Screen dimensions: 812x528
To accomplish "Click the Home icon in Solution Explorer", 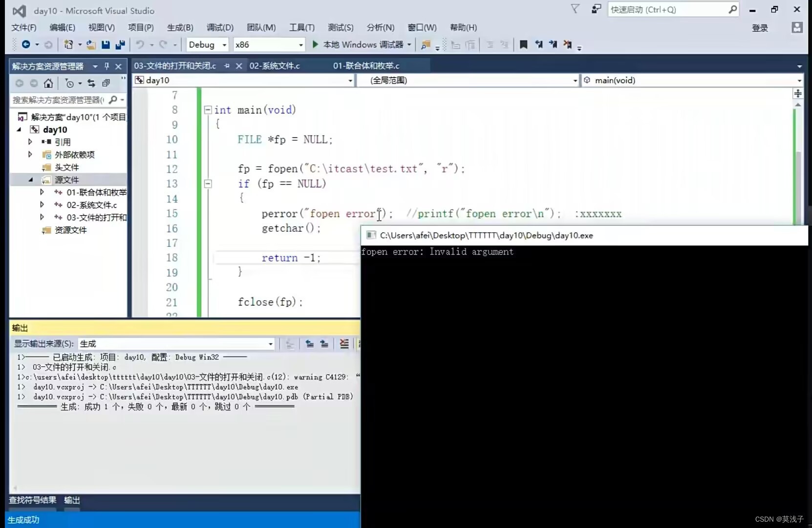I will coord(48,83).
